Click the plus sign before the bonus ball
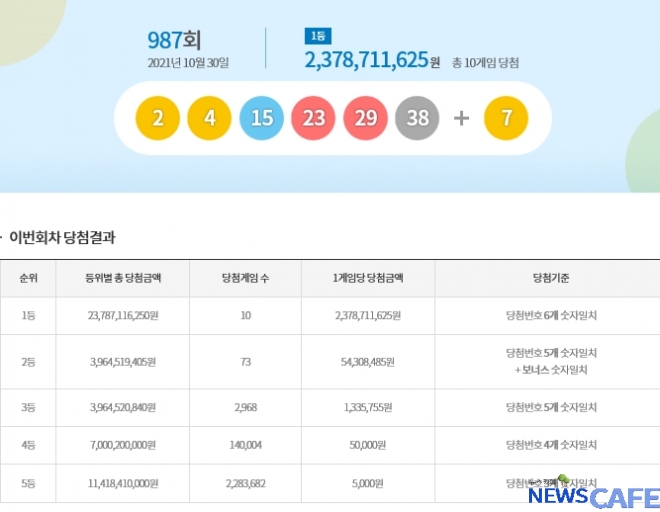 tap(461, 118)
